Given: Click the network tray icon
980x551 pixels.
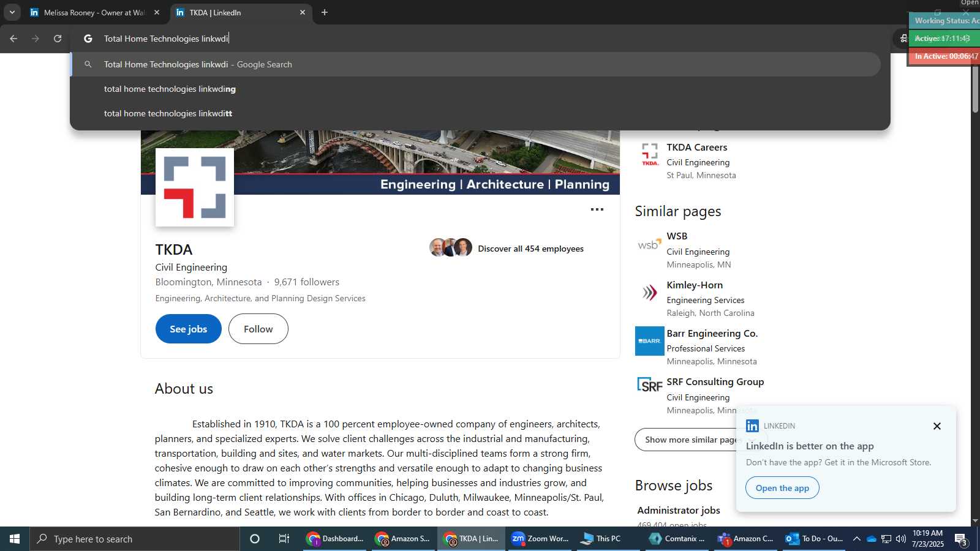Looking at the screenshot, I should pos(886,539).
